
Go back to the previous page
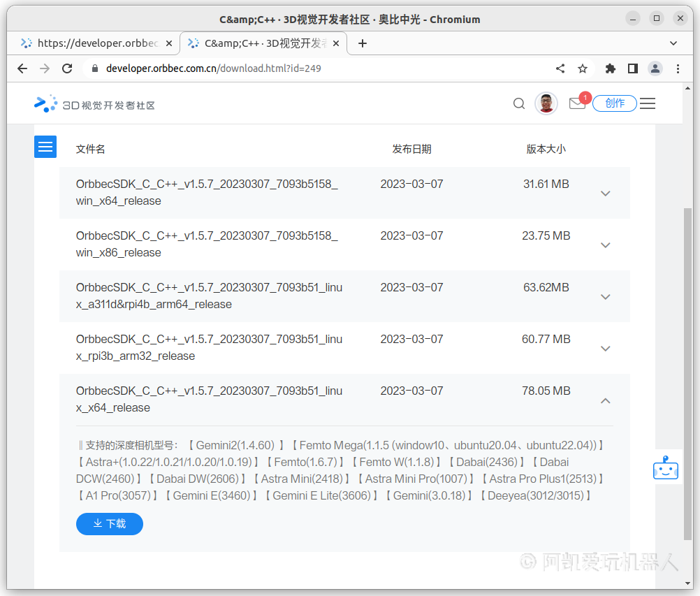pyautogui.click(x=22, y=68)
